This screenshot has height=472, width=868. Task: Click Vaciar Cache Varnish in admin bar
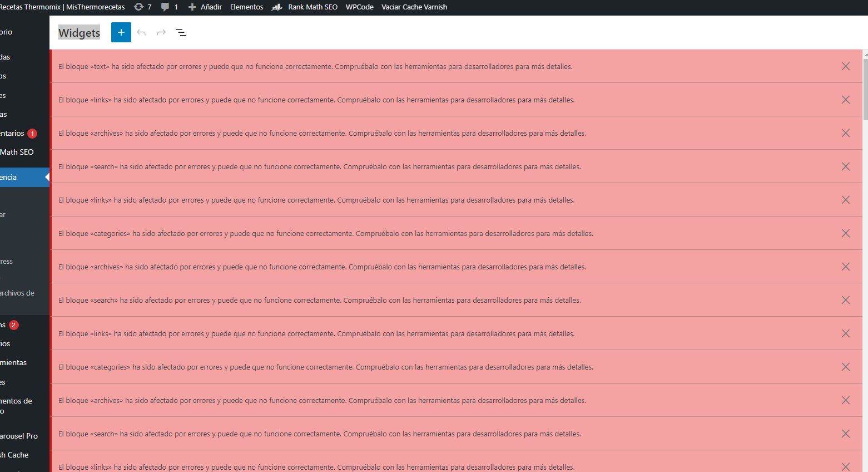(414, 7)
